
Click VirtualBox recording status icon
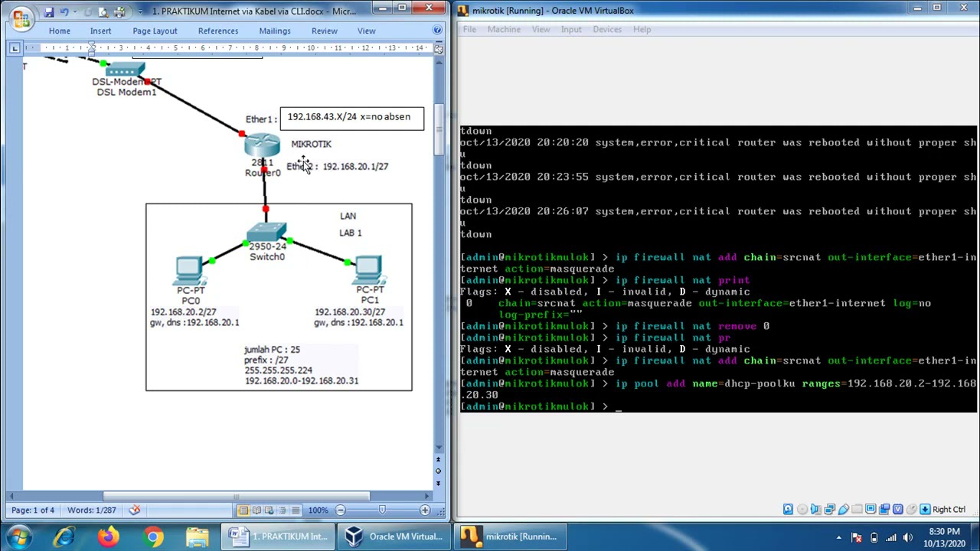click(884, 510)
